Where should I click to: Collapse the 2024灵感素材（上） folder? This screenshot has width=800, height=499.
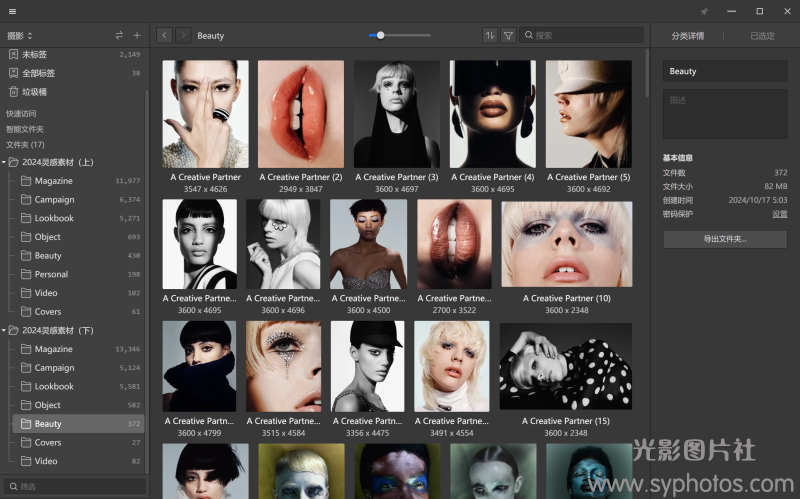point(4,162)
